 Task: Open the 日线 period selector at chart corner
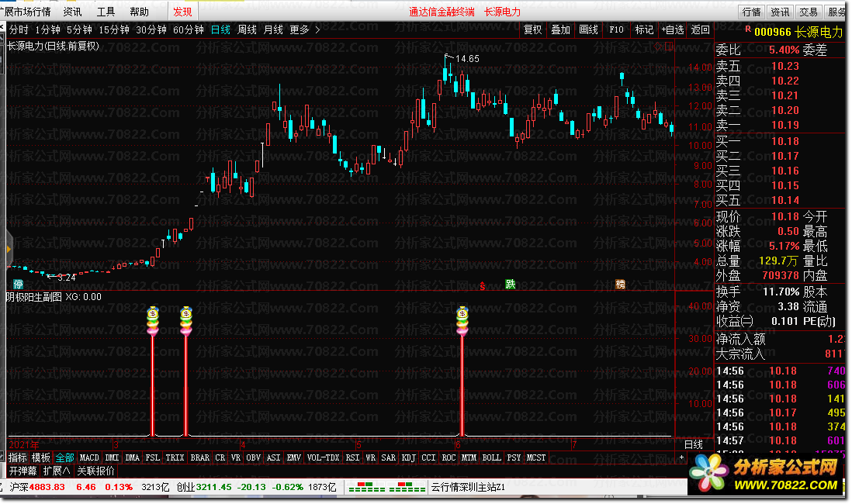(694, 444)
